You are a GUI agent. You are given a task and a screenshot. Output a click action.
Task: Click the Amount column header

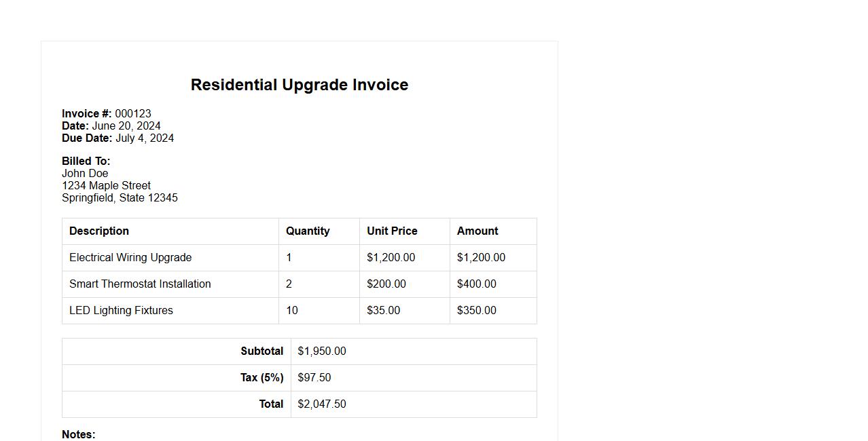click(477, 231)
